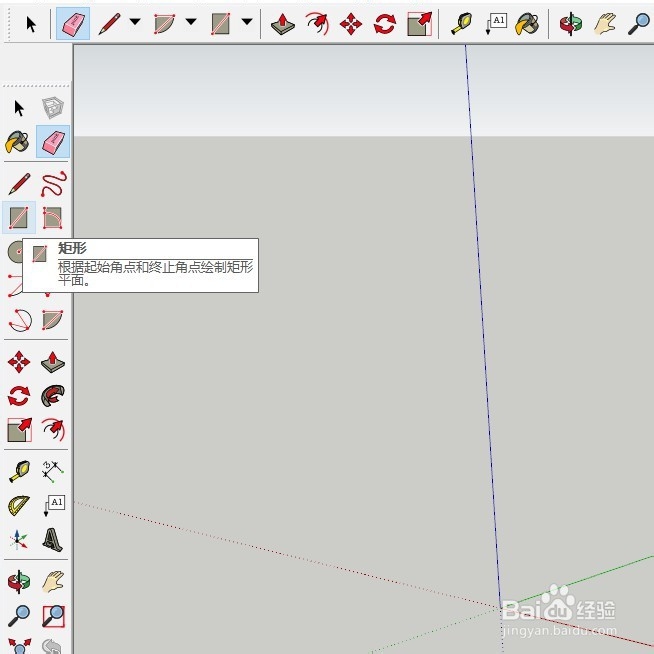The height and width of the screenshot is (654, 654).
Task: Click the Zoom magnifier in left tool set
Action: click(19, 616)
